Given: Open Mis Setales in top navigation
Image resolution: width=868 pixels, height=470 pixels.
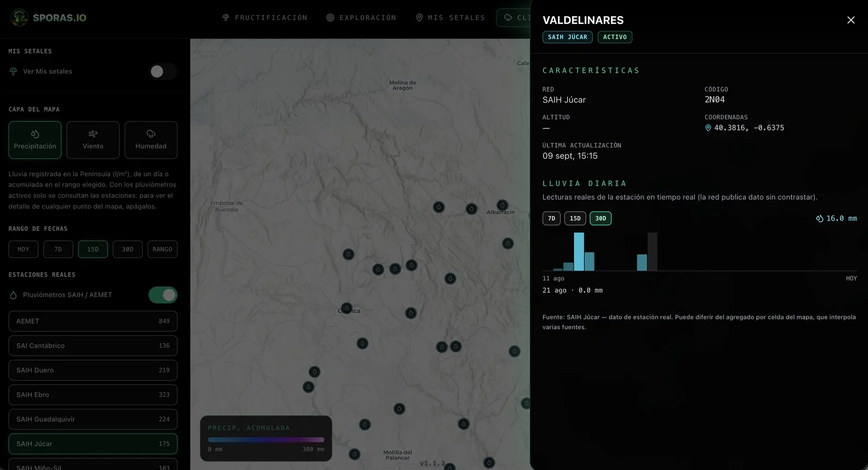Looking at the screenshot, I should [x=450, y=18].
